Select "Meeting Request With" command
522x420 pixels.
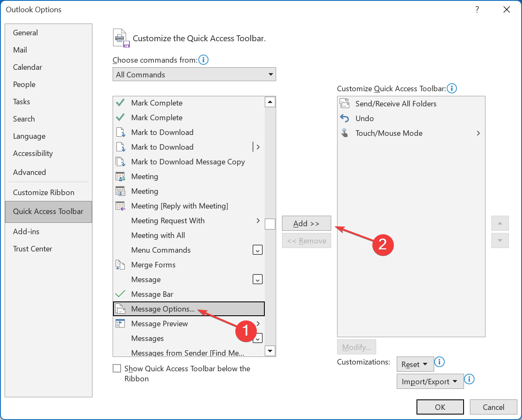point(189,220)
